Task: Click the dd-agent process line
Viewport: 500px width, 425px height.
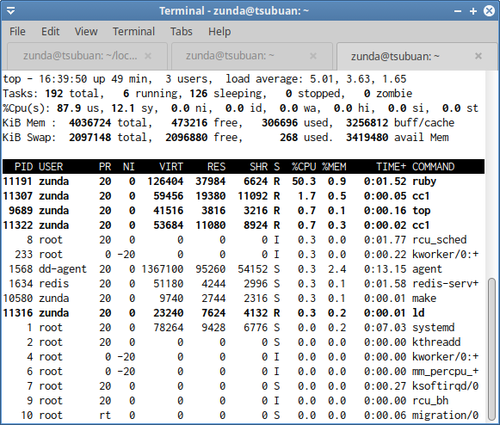Action: pos(243,269)
